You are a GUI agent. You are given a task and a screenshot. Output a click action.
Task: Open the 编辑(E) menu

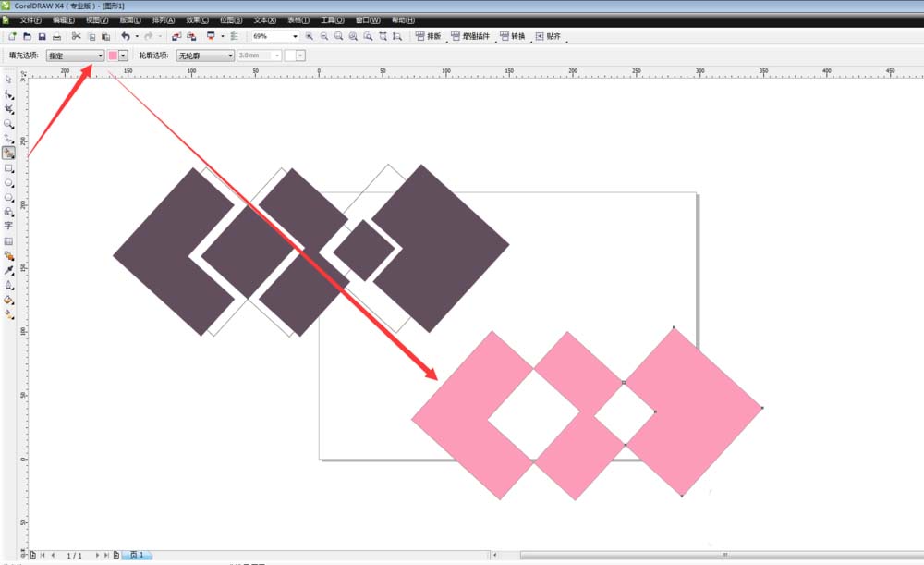(x=64, y=20)
